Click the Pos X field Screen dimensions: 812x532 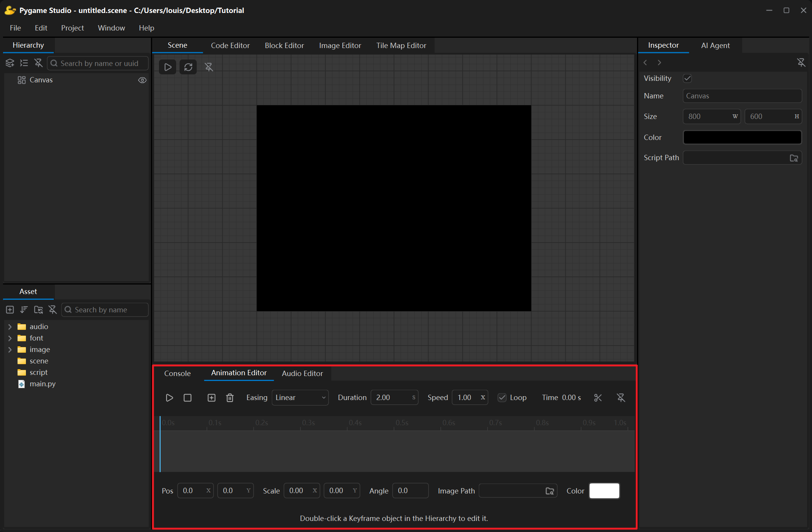click(x=195, y=490)
